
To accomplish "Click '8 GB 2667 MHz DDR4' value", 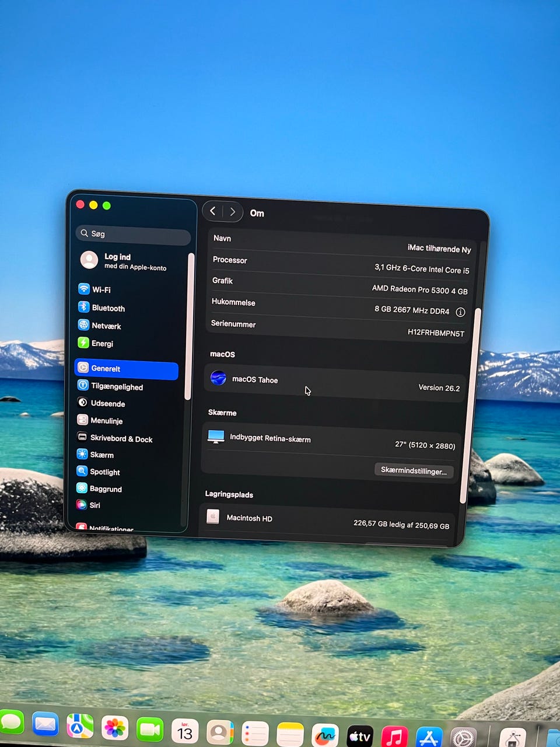I will point(412,310).
